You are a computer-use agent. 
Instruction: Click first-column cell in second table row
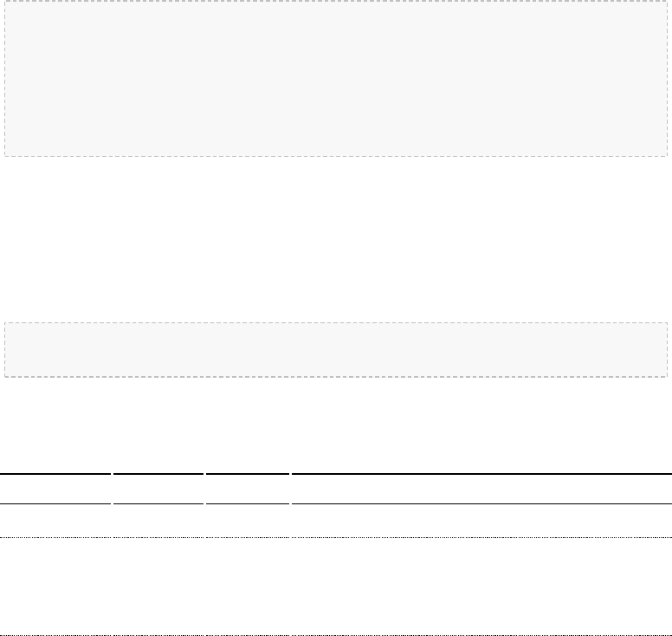point(55,587)
